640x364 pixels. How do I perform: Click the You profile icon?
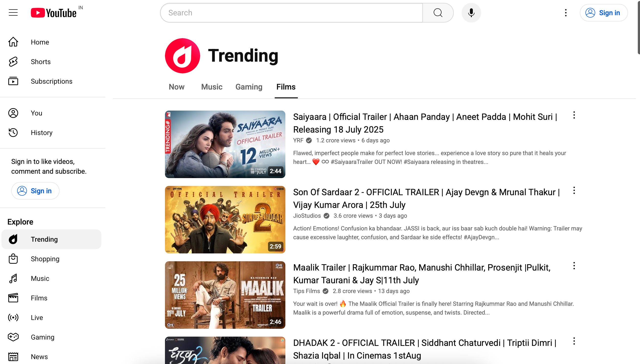pyautogui.click(x=13, y=113)
